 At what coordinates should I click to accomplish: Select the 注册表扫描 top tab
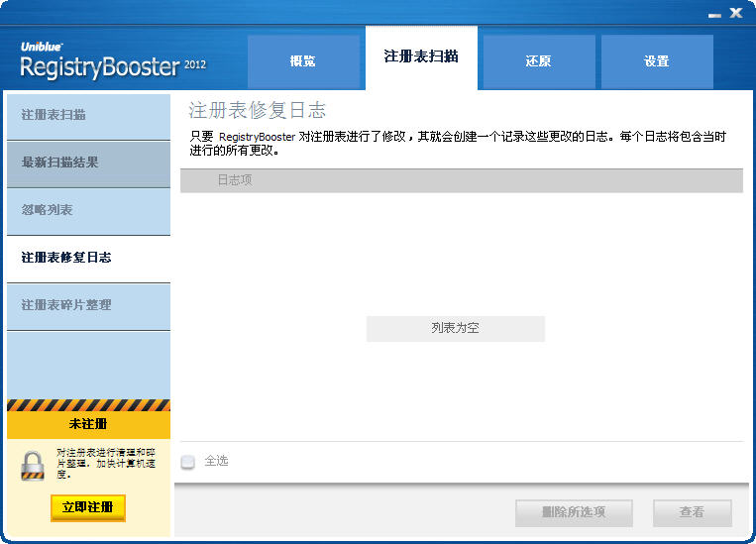coord(421,57)
